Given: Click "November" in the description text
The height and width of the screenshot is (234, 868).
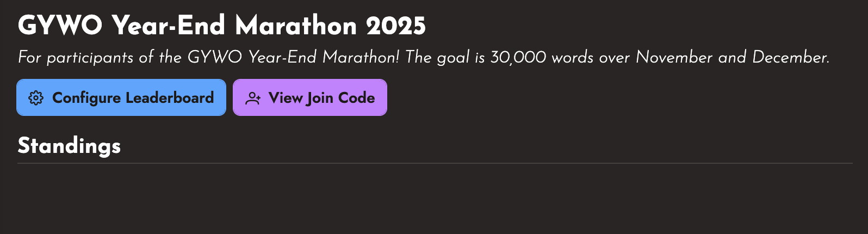Looking at the screenshot, I should 674,57.
